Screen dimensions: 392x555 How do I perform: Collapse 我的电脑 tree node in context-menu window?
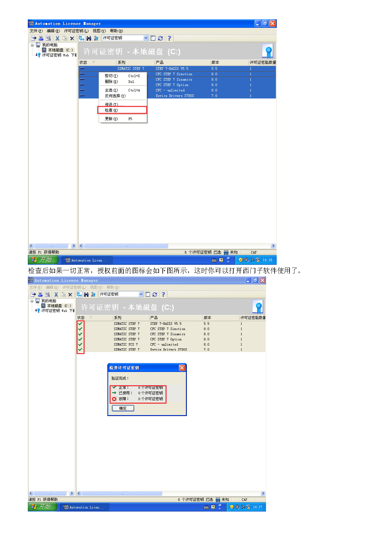pyautogui.click(x=32, y=45)
